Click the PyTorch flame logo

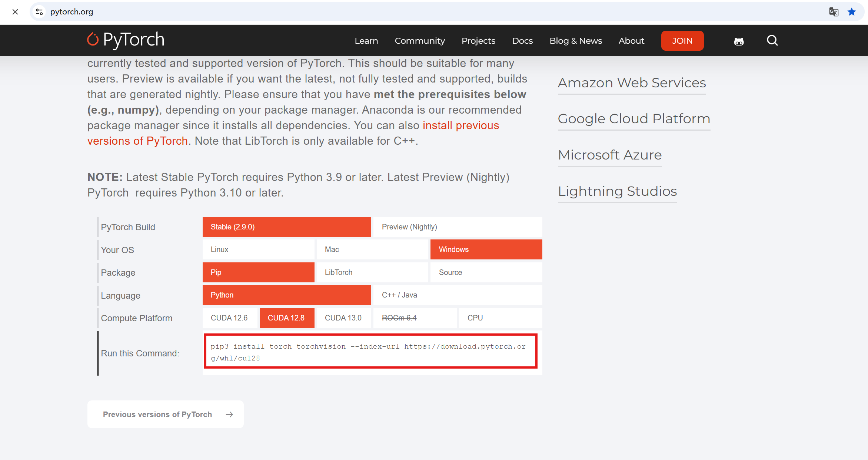coord(93,40)
